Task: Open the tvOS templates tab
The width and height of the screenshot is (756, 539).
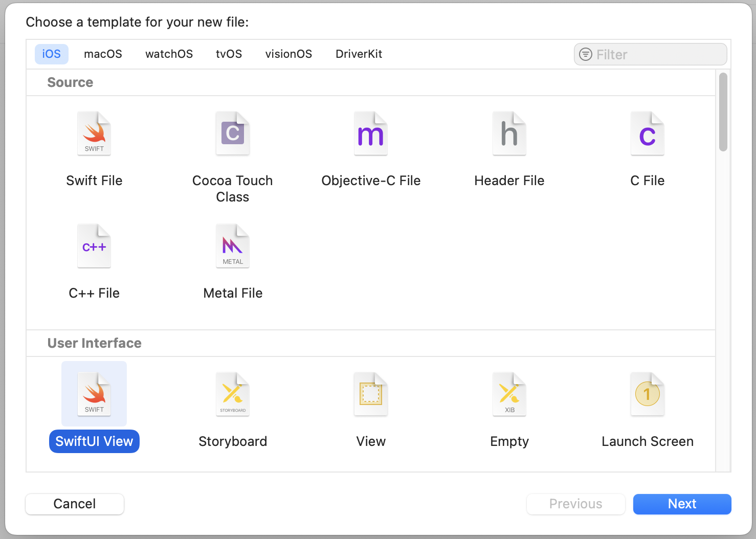Action: (x=229, y=54)
